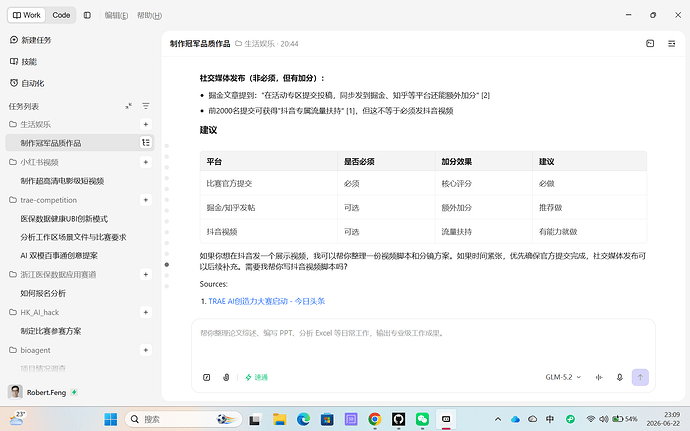Open the preview panel icon in header
Screen dimensions: 690x431
point(650,43)
